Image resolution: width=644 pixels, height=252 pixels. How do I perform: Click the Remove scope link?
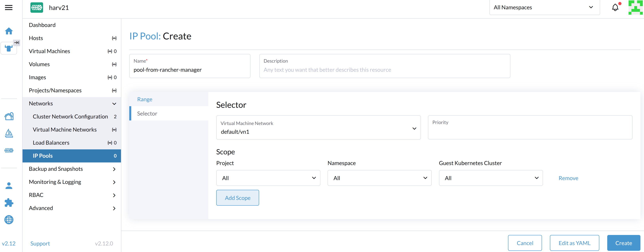568,178
